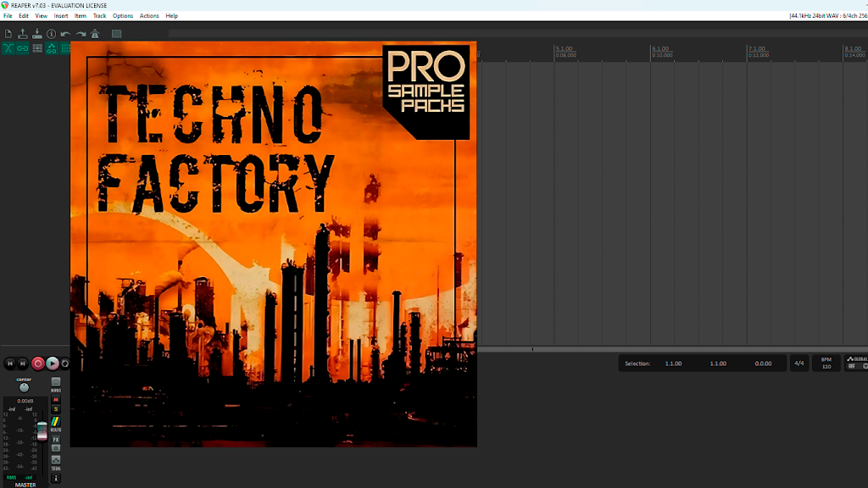Click the master volume fader handle
The height and width of the screenshot is (488, 868).
click(42, 431)
